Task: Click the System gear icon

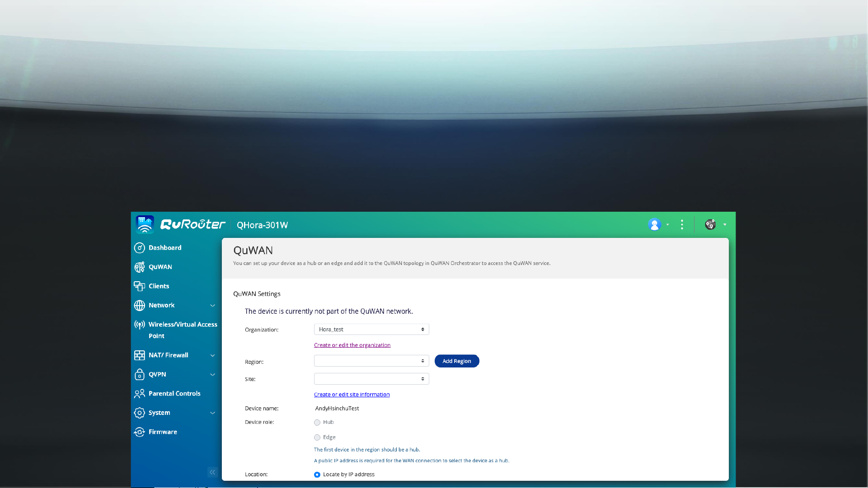Action: pyautogui.click(x=140, y=413)
